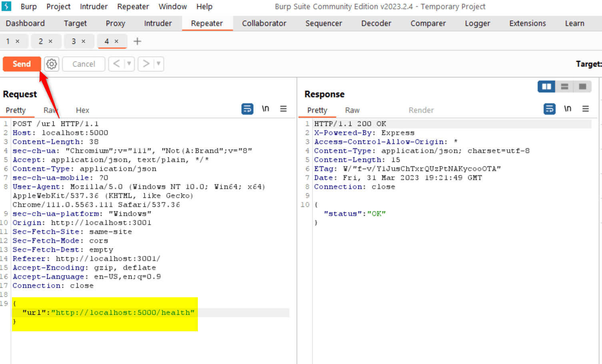The height and width of the screenshot is (364, 602).
Task: Go to previous request with back arrow
Action: (x=116, y=64)
